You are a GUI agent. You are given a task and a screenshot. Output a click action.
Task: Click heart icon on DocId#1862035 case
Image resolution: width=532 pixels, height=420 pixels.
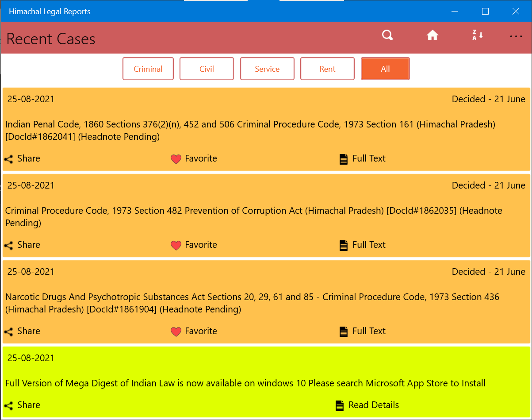coord(176,246)
